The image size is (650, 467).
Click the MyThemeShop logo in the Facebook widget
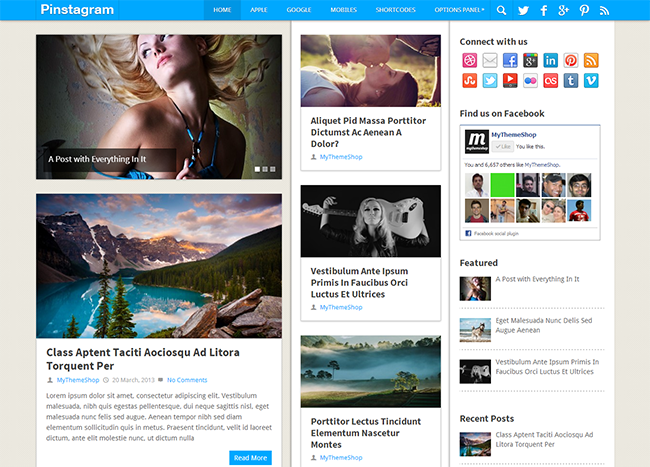477,142
